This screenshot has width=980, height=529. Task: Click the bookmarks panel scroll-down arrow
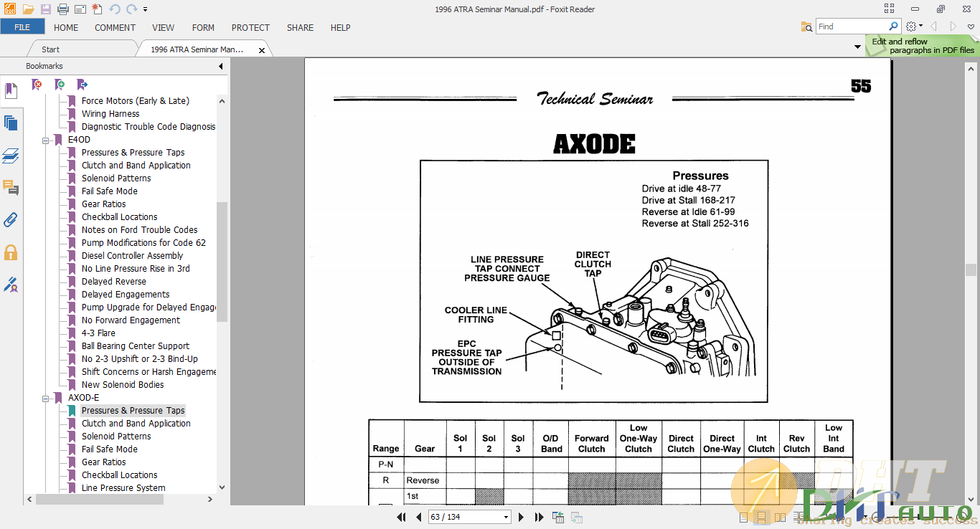(222, 487)
